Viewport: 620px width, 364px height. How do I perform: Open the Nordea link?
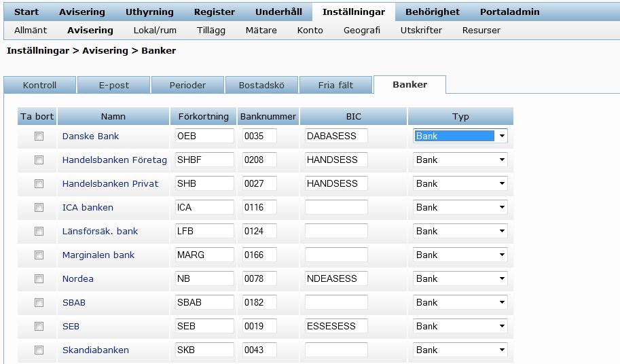(78, 278)
